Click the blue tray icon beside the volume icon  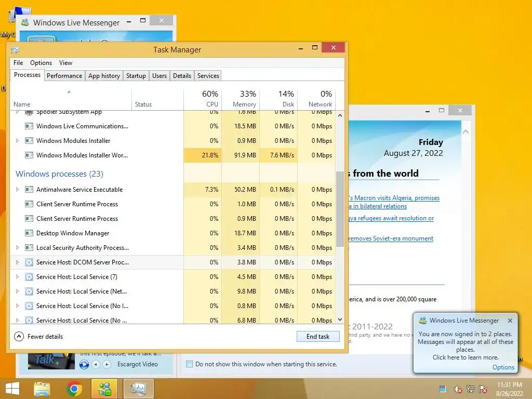443,389
